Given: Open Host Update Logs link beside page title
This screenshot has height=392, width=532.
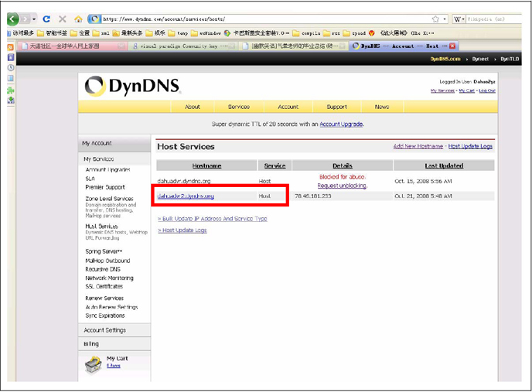Looking at the screenshot, I should pyautogui.click(x=470, y=146).
